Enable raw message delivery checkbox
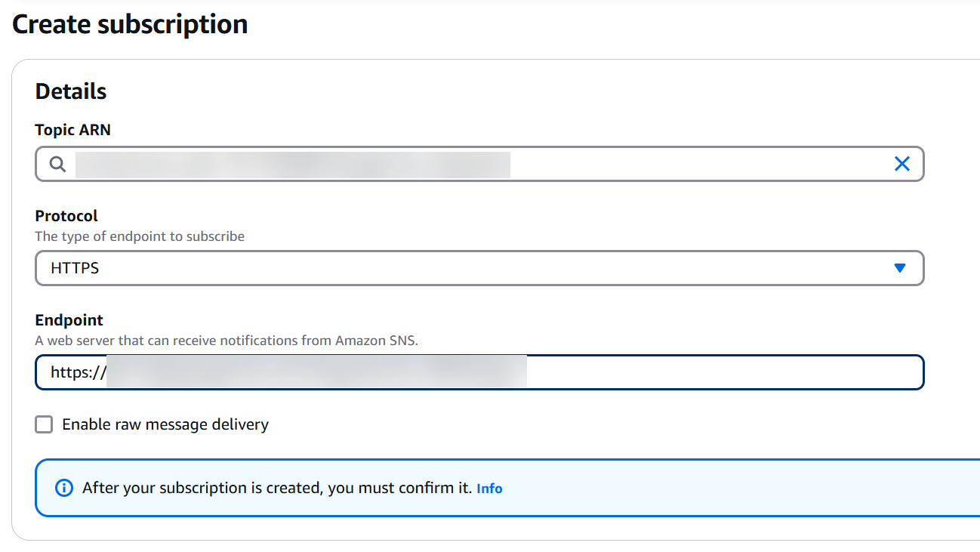Screen dimensions: 980x552 [45, 424]
